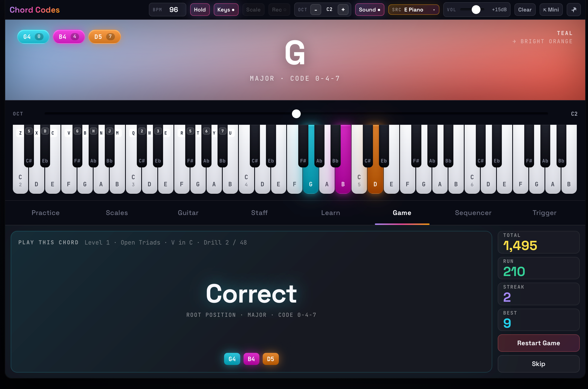
Task: Click the pin icon in the top bar
Action: click(573, 10)
